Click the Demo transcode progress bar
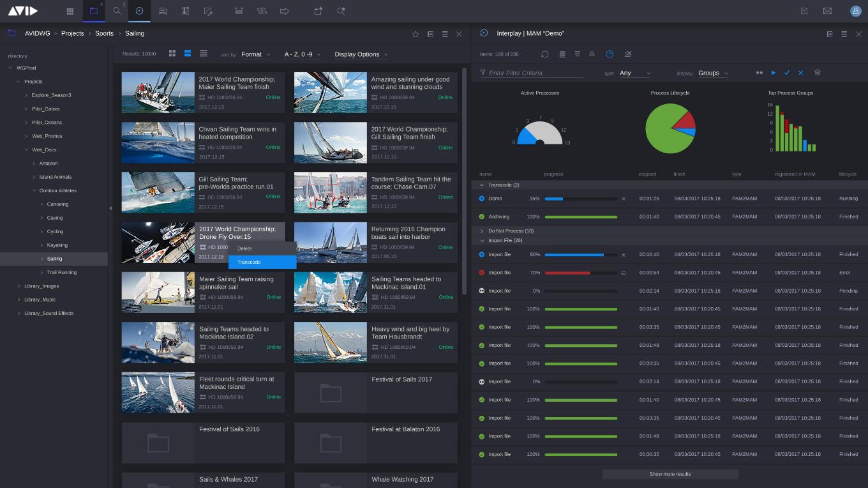The width and height of the screenshot is (868, 488). tap(580, 199)
